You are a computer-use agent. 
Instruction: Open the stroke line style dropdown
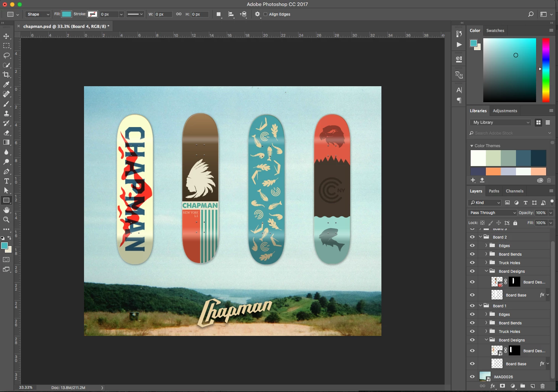click(x=135, y=14)
